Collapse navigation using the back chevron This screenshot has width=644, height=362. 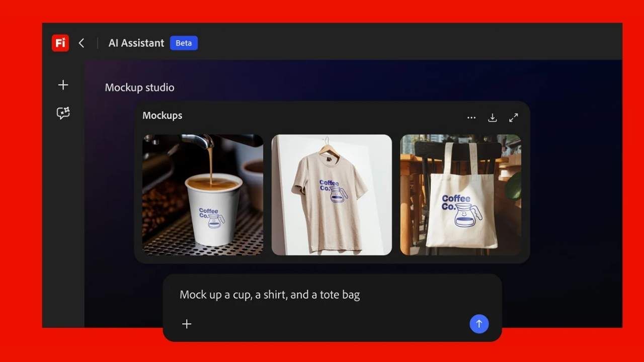82,43
